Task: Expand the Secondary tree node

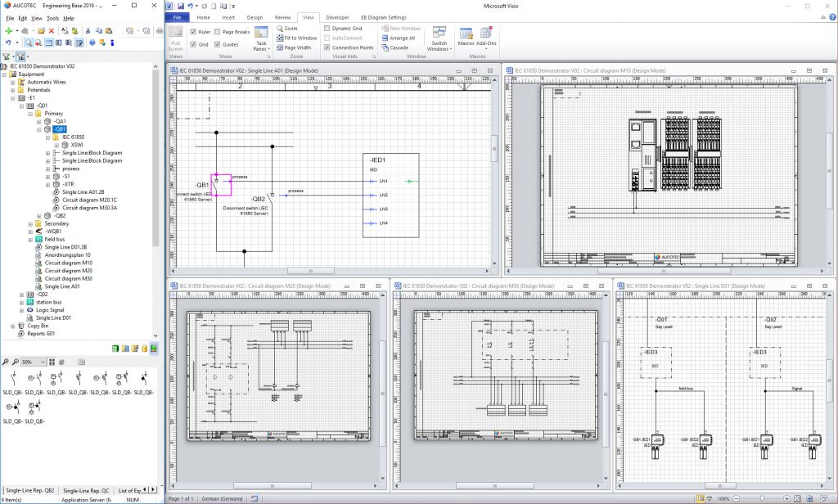Action: point(30,224)
